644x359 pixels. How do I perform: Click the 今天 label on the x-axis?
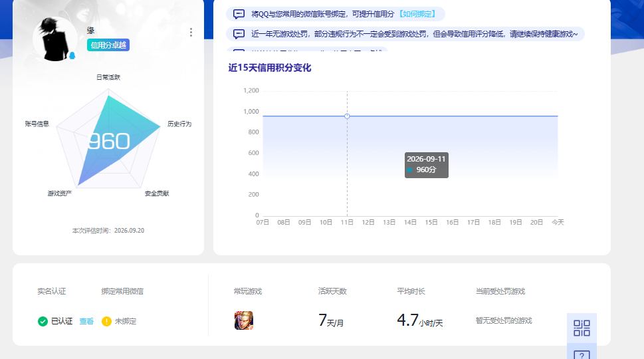pos(558,222)
